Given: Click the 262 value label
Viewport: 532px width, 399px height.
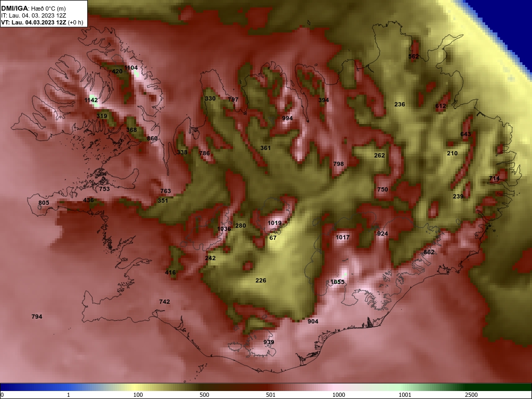Looking at the screenshot, I should point(379,155).
